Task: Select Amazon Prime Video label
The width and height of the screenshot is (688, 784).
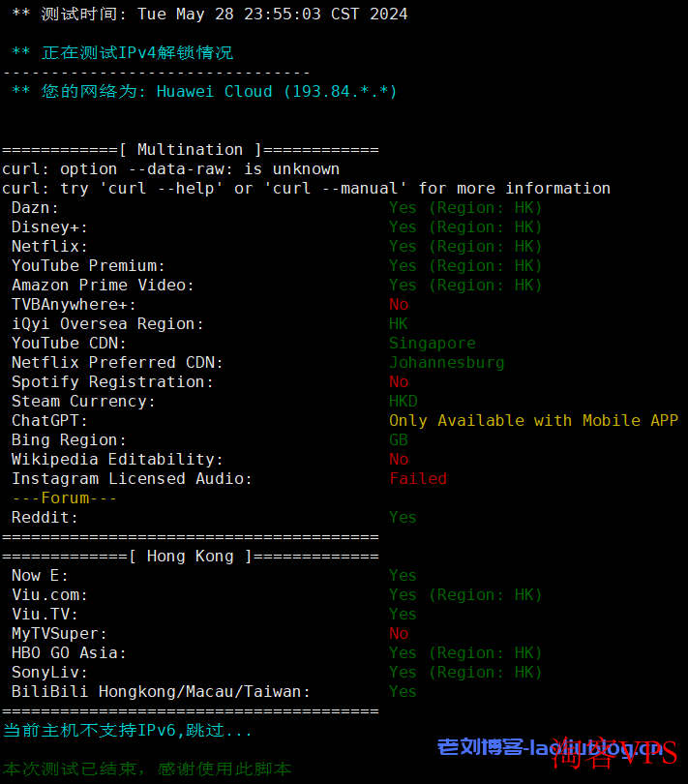Action: (x=103, y=285)
